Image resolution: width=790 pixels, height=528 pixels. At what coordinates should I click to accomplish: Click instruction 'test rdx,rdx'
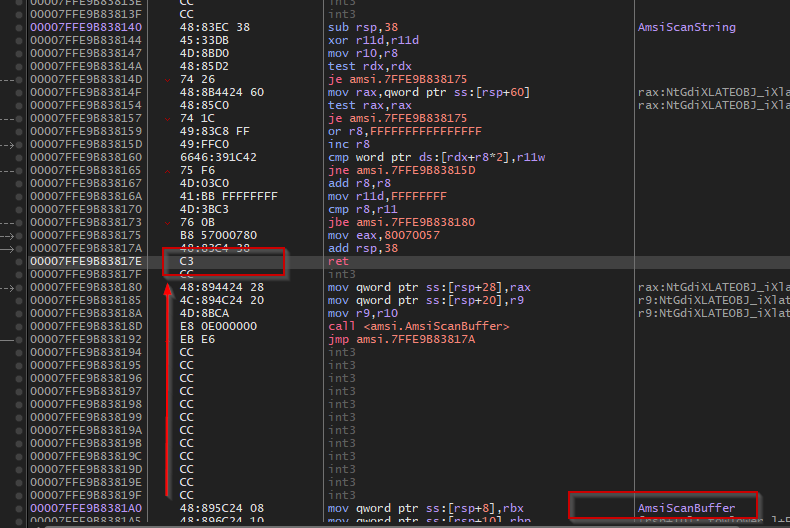tap(370, 67)
